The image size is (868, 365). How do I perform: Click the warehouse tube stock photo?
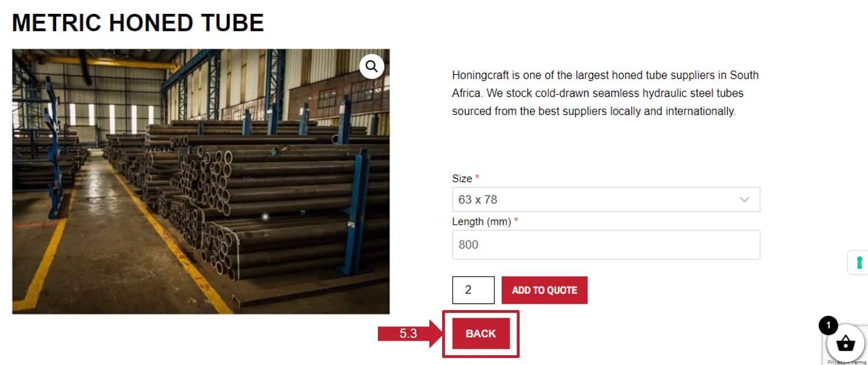201,181
